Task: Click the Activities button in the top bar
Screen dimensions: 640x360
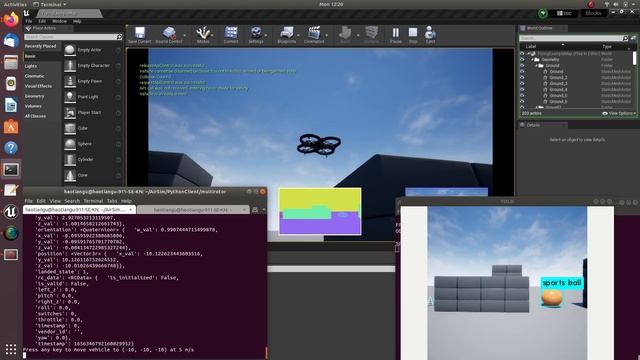Action: 15,4
